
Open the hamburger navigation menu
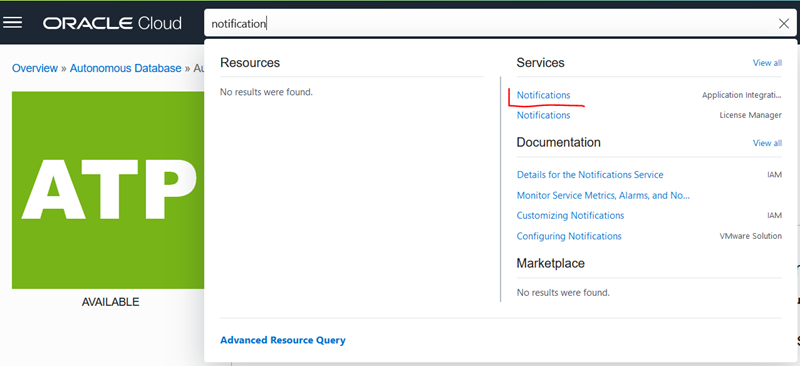click(12, 22)
